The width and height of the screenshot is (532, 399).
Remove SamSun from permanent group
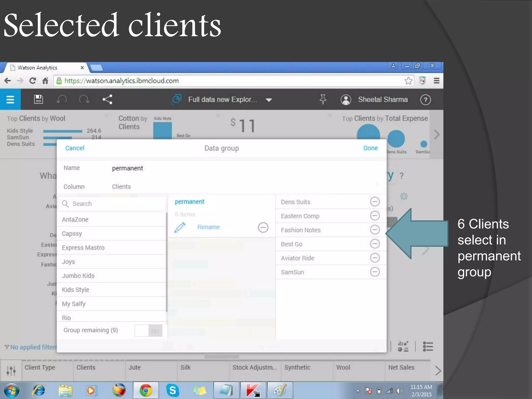375,272
